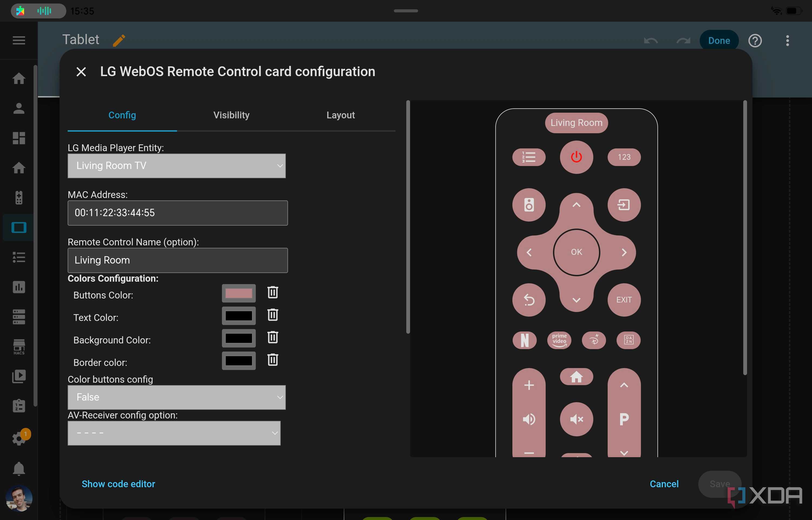Click the input source icon on the remote
812x520 pixels.
coord(624,205)
